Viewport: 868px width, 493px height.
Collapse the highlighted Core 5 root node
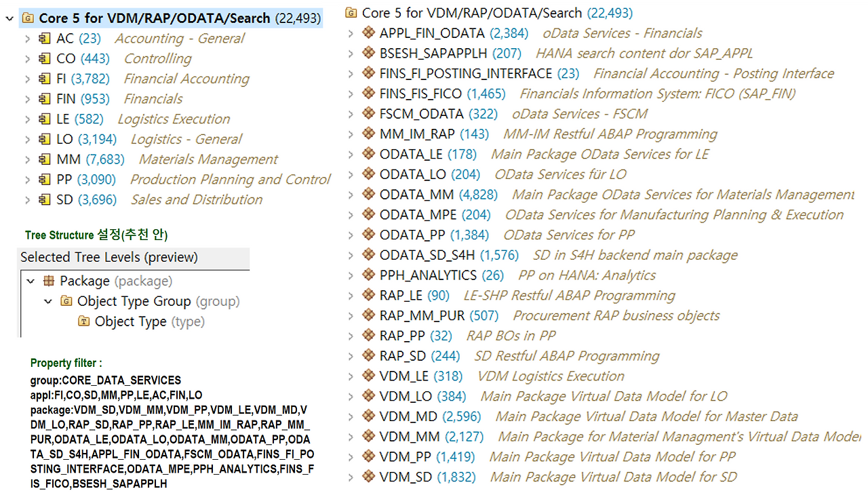[x=9, y=18]
